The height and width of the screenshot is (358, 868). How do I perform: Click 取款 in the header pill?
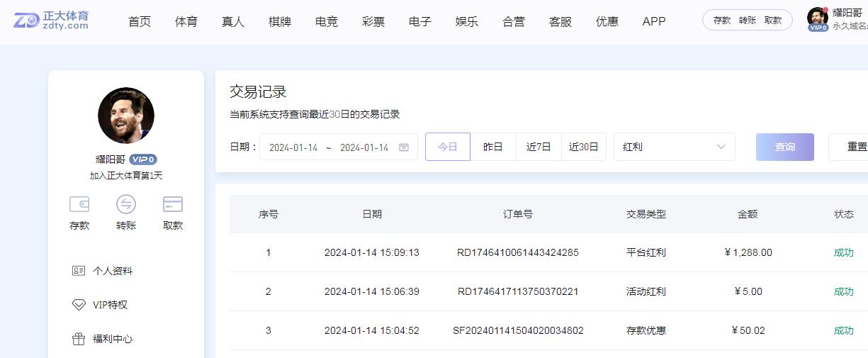773,21
